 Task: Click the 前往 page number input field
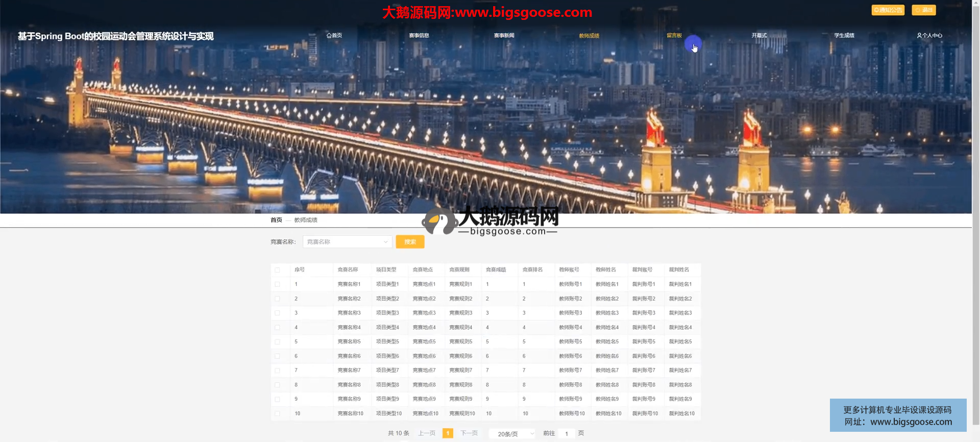[x=567, y=434]
